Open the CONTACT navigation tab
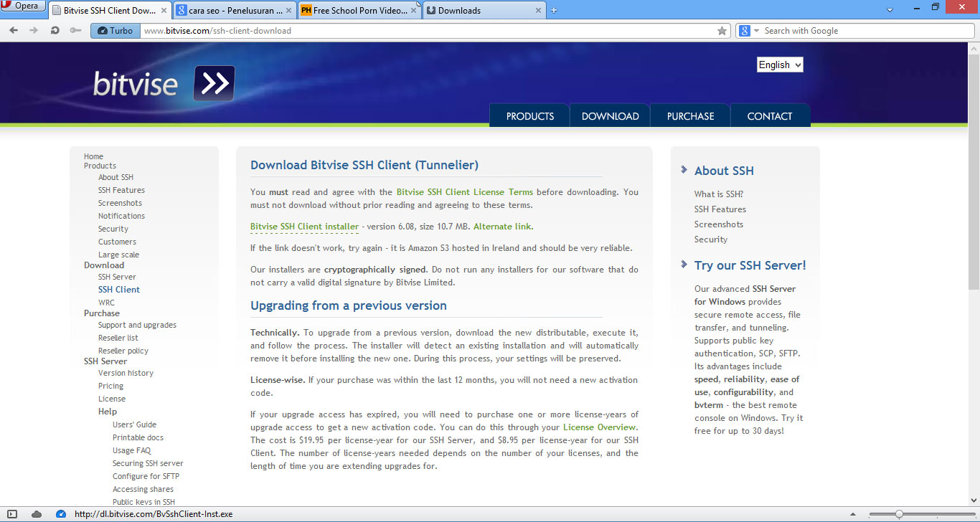Image resolution: width=980 pixels, height=522 pixels. coord(770,116)
